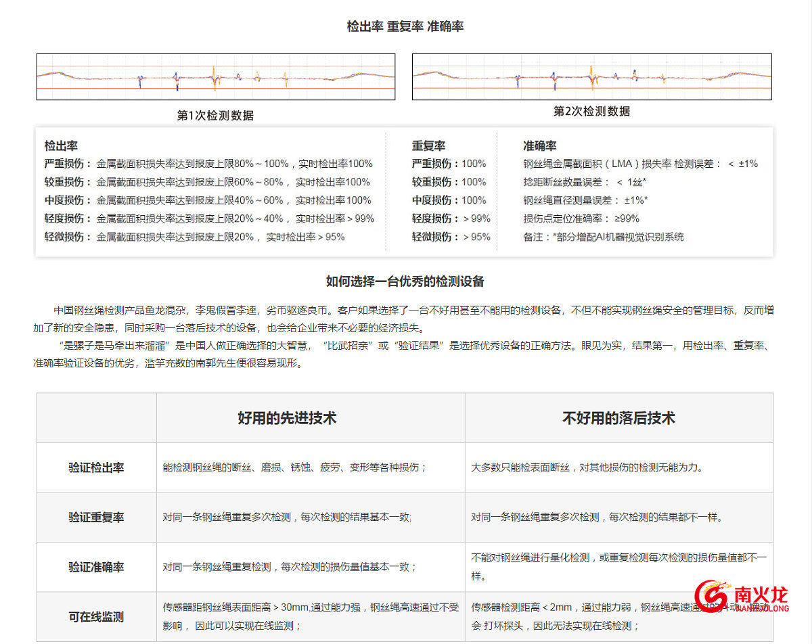The width and height of the screenshot is (812, 644).
Task: Click the 好用的先进技术 column header
Action: [287, 418]
